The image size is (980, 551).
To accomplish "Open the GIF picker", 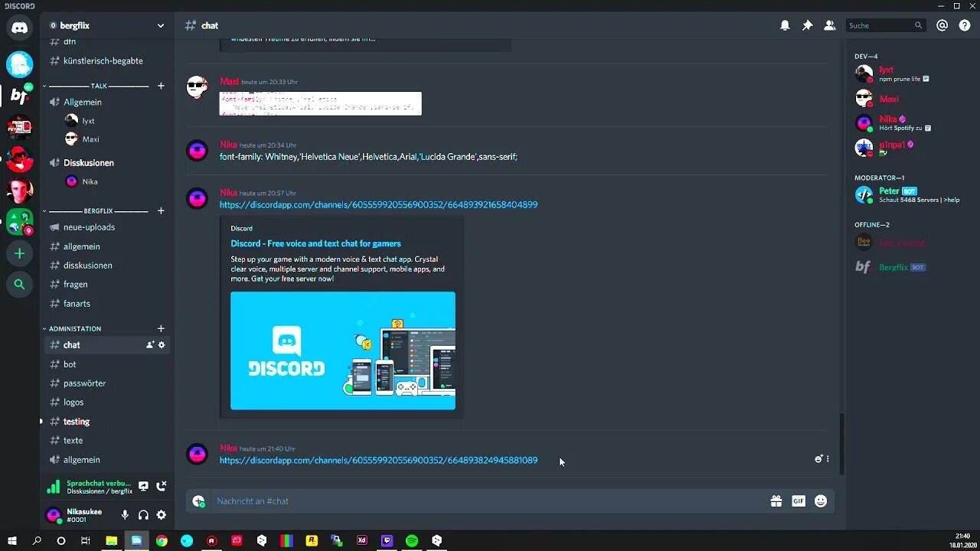I will (x=799, y=501).
